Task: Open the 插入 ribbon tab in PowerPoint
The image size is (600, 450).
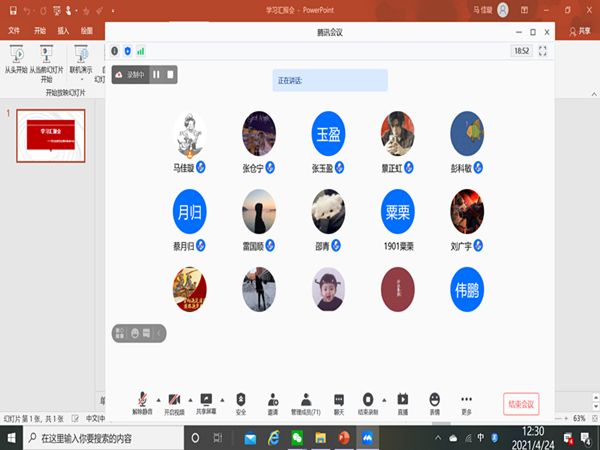Action: pyautogui.click(x=63, y=30)
